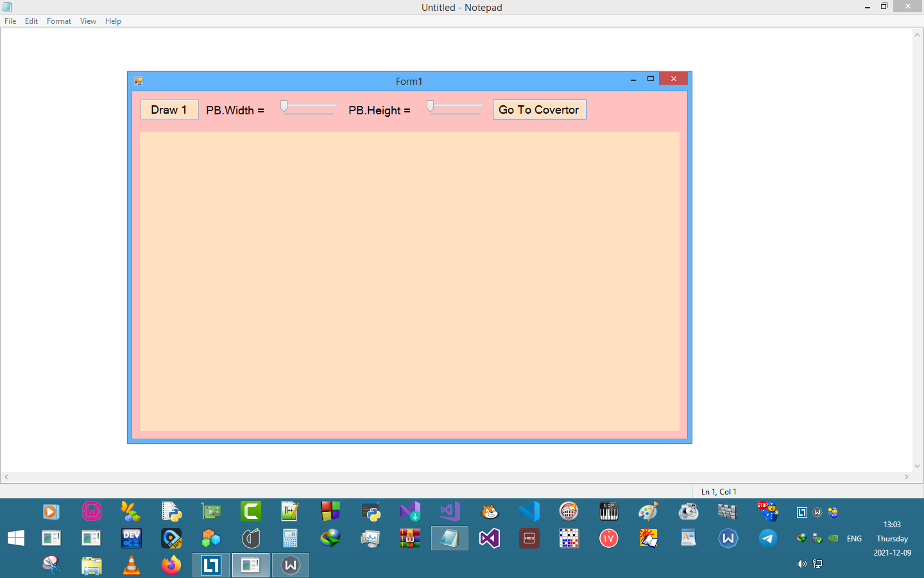Screen dimensions: 924x578
Task: Open VLC media player from taskbar
Action: click(132, 565)
